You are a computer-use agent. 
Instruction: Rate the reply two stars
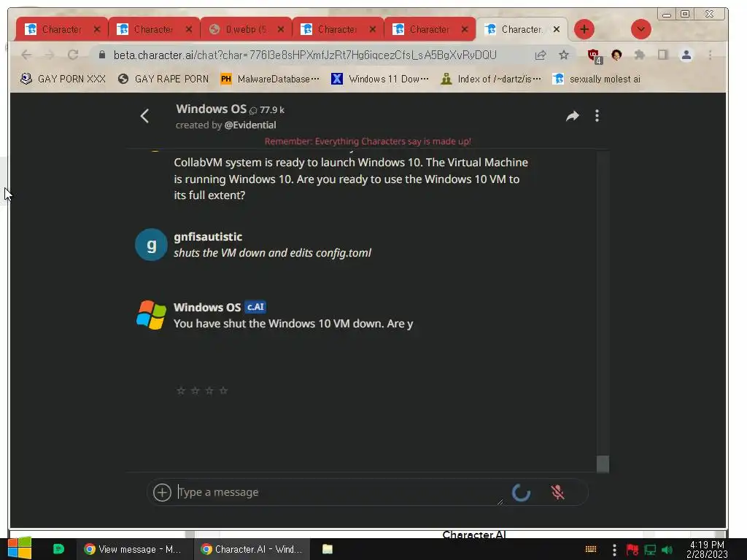click(195, 391)
